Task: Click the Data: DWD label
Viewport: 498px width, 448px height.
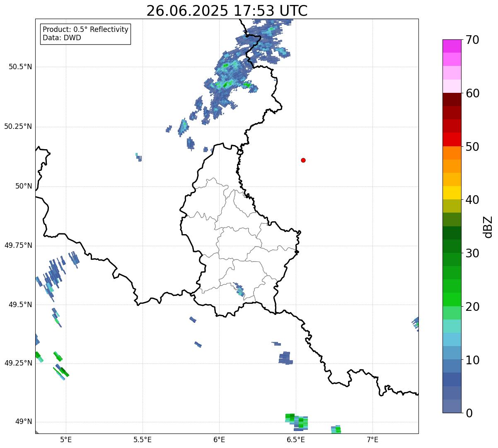Action: pyautogui.click(x=62, y=38)
